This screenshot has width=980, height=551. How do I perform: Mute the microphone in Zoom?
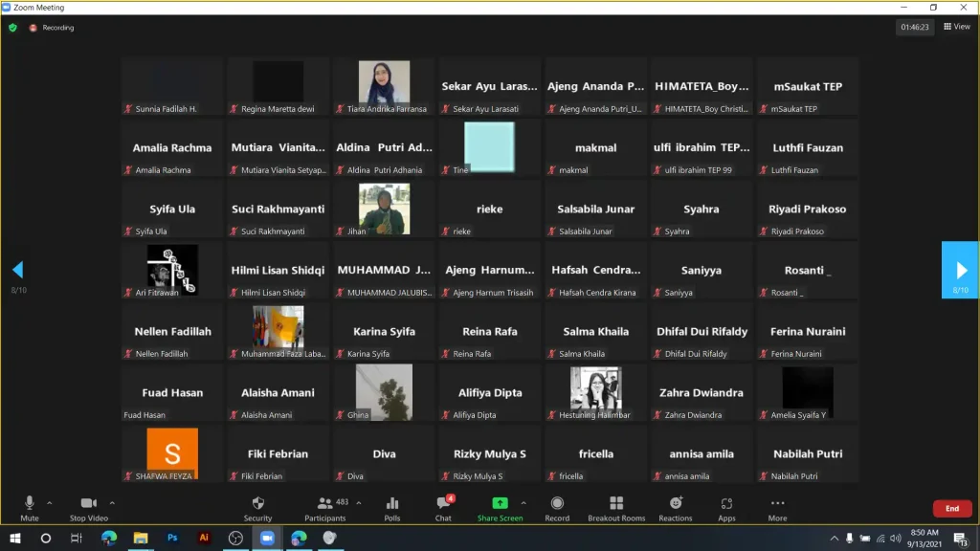click(29, 509)
